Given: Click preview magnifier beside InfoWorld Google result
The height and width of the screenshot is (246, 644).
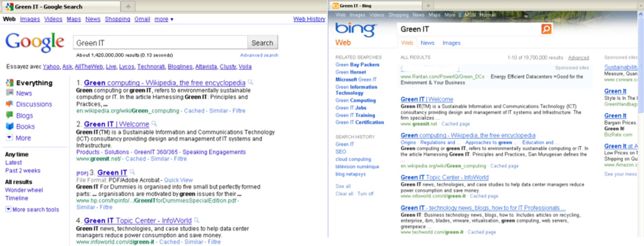Looking at the screenshot, I should (x=197, y=220).
